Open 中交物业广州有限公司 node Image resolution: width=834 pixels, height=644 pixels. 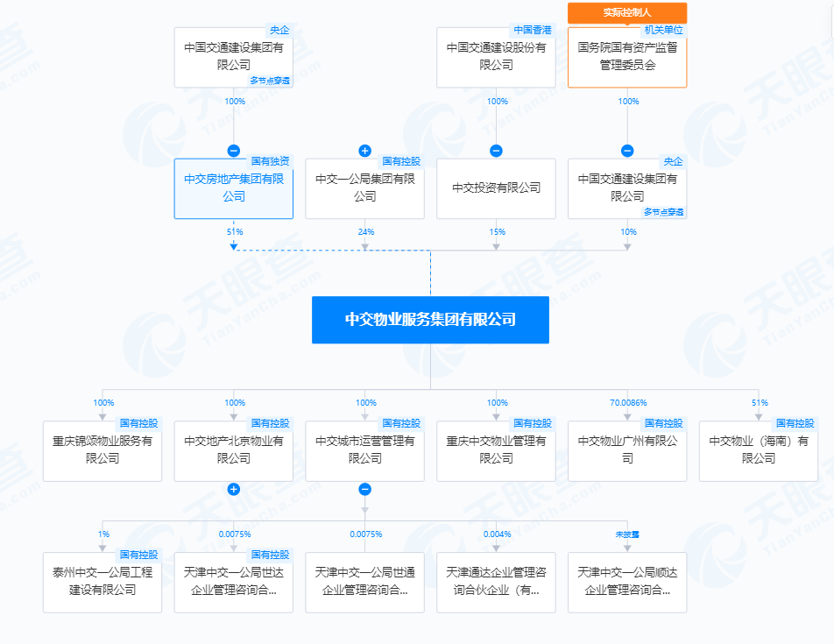(627, 451)
